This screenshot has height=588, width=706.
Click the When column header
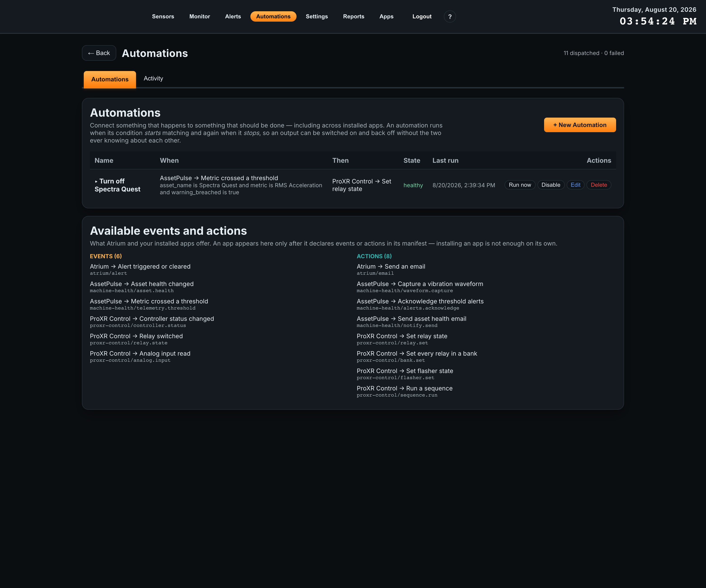(x=169, y=160)
